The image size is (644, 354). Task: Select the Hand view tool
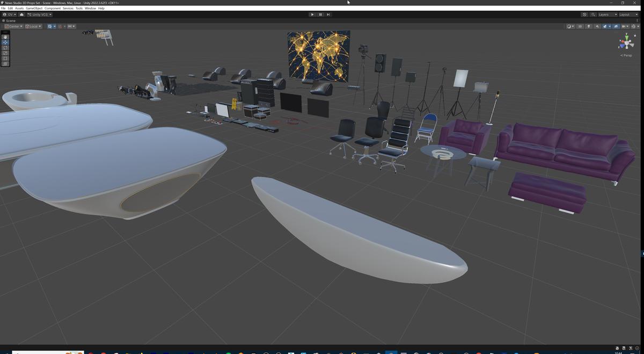pos(5,37)
